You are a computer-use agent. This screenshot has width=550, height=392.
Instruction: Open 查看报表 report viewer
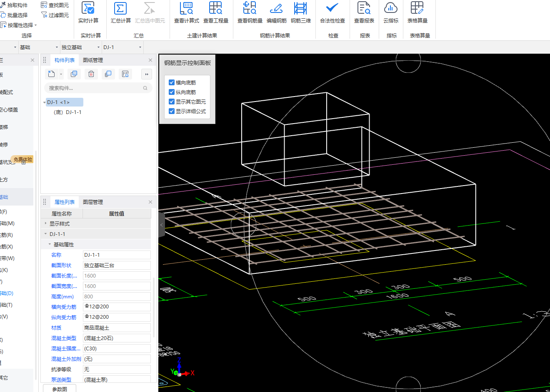pyautogui.click(x=364, y=12)
